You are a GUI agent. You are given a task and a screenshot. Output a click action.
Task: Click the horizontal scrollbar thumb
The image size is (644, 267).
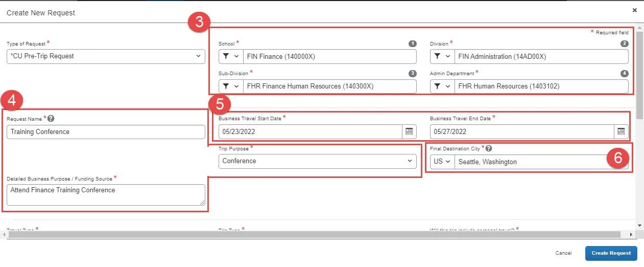[315, 234]
